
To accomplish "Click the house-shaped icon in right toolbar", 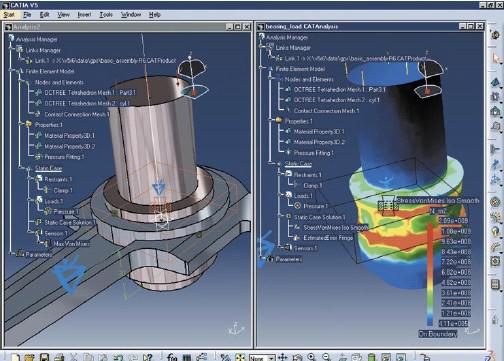I will pos(496,111).
